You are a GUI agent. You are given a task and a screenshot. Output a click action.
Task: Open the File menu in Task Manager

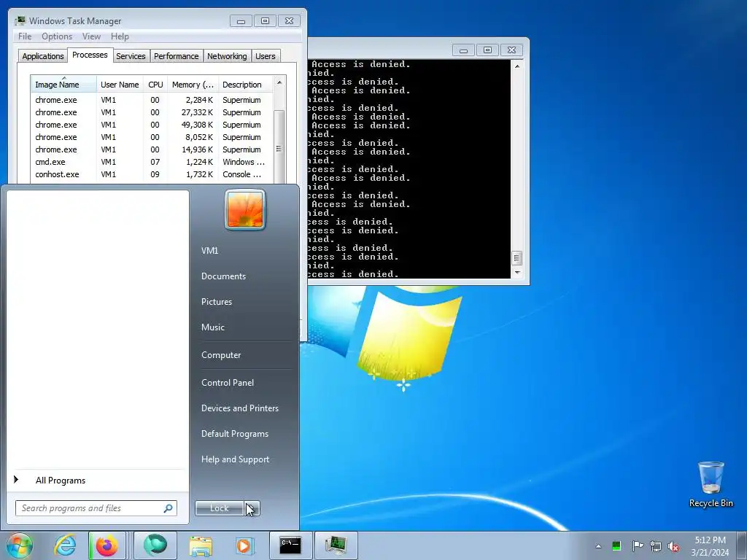[25, 36]
